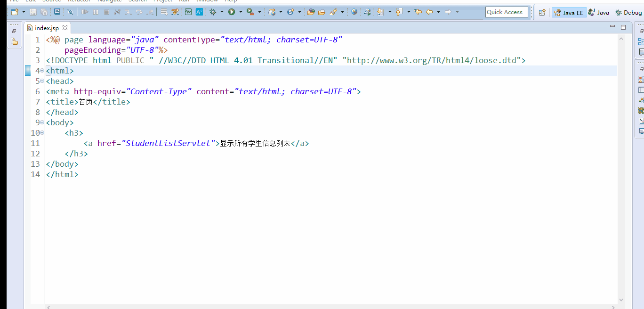Click the Open Perspective icon near Java EE
644x309 pixels.
click(x=542, y=12)
